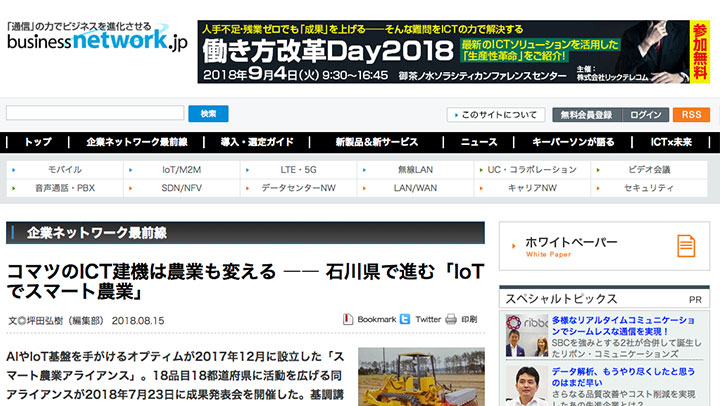Open the ホワイトペーパー White Paper box
This screenshot has height=406, width=720.
pyautogui.click(x=604, y=246)
